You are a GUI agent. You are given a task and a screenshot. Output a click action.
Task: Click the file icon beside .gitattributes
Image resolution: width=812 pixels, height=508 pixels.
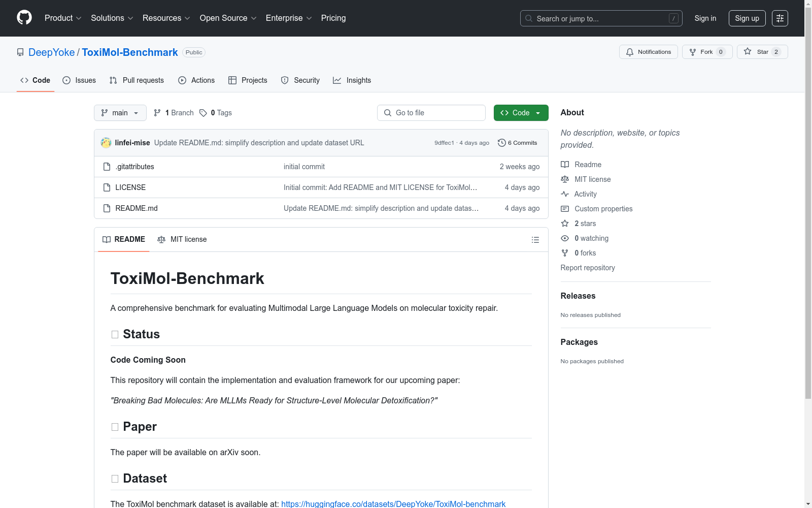pos(107,167)
